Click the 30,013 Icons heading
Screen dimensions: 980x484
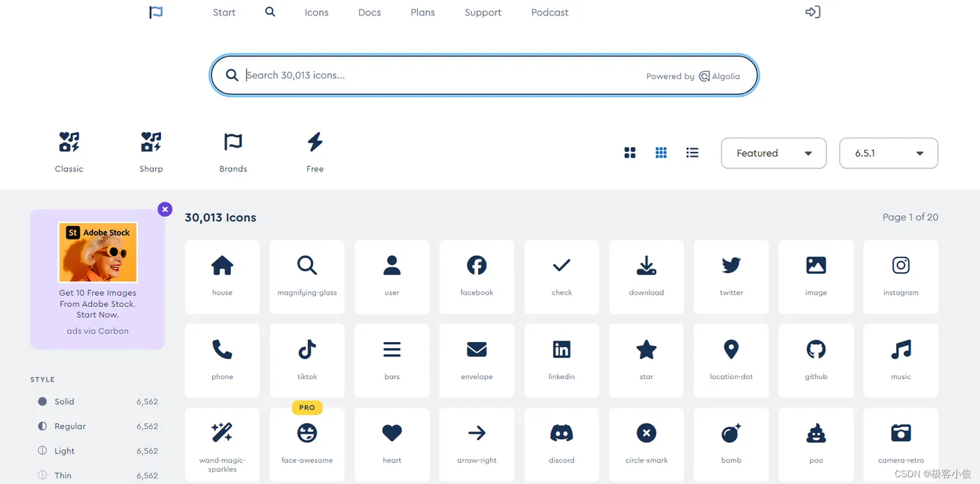(x=220, y=218)
